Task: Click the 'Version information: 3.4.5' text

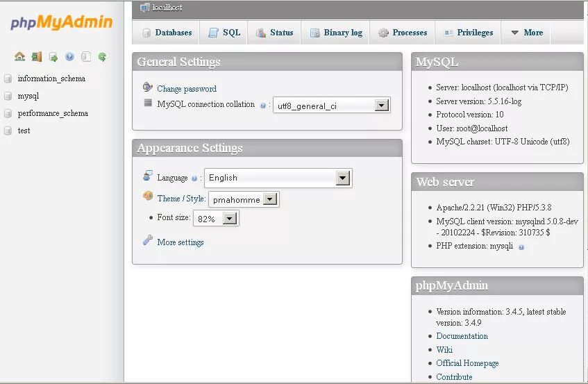Action: click(x=480, y=312)
